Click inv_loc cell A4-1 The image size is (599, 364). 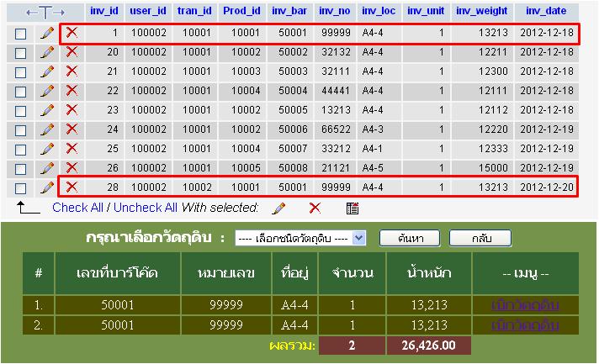pyautogui.click(x=373, y=149)
